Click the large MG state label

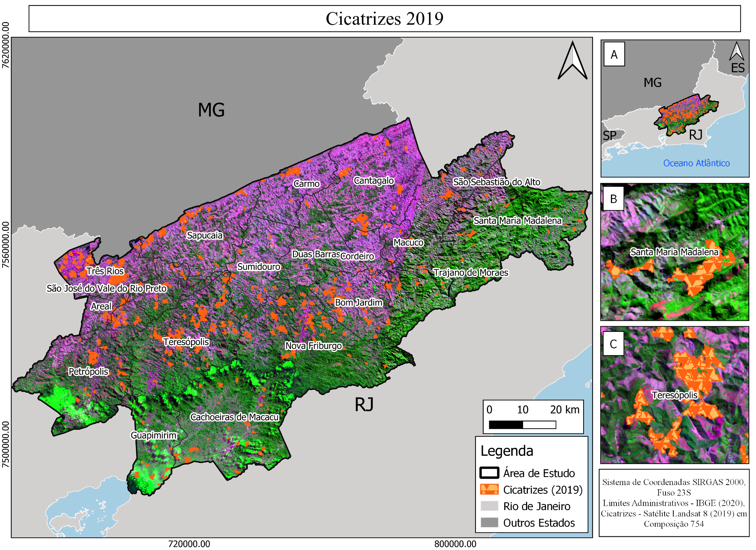tap(211, 110)
